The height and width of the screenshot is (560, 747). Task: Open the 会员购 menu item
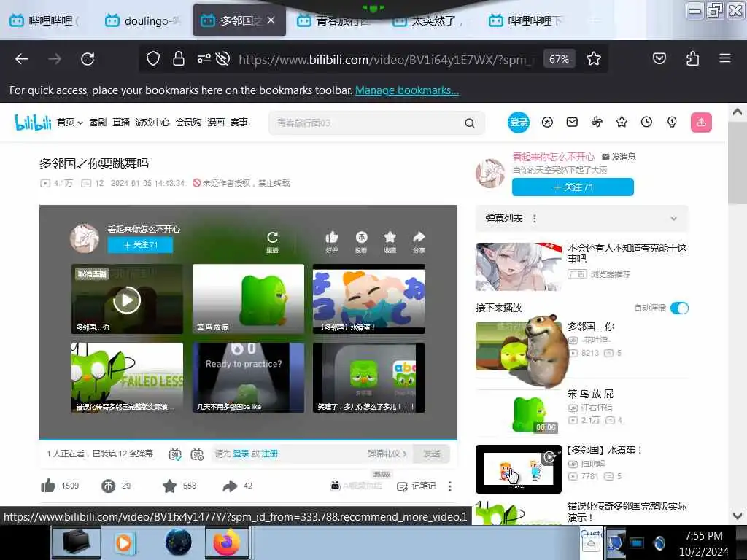tap(189, 122)
